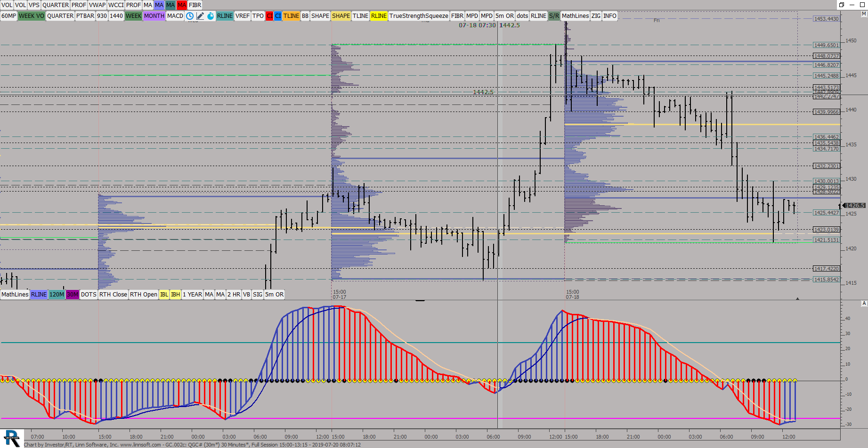Click the PTBAR toolbar button
Viewport: 868px width, 448px height.
pyautogui.click(x=85, y=16)
